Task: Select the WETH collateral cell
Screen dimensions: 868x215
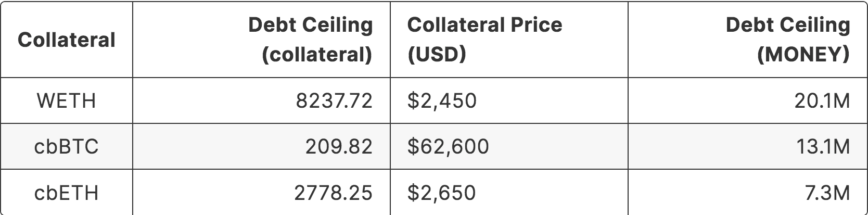Action: pos(67,100)
